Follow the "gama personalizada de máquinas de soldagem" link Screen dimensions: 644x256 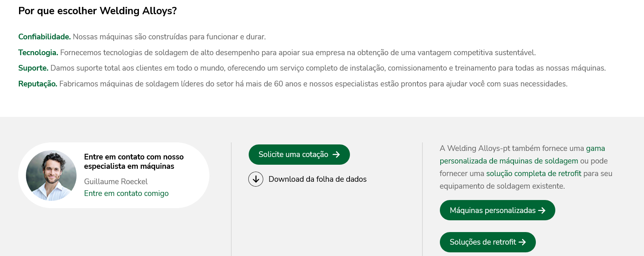click(509, 161)
